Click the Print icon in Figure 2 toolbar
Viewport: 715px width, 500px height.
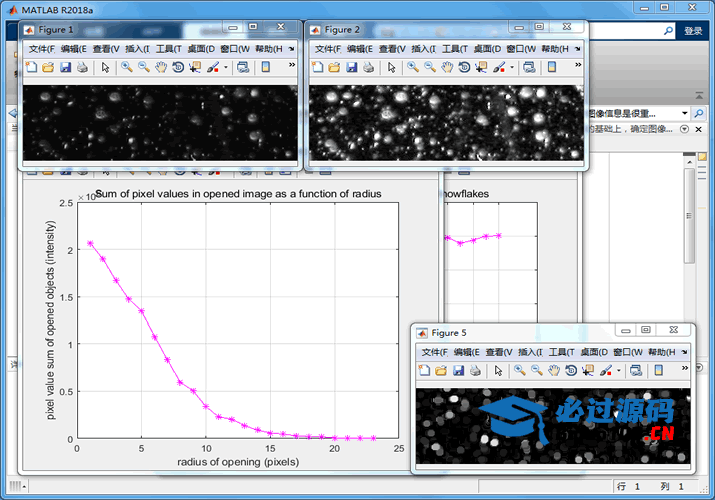point(369,67)
